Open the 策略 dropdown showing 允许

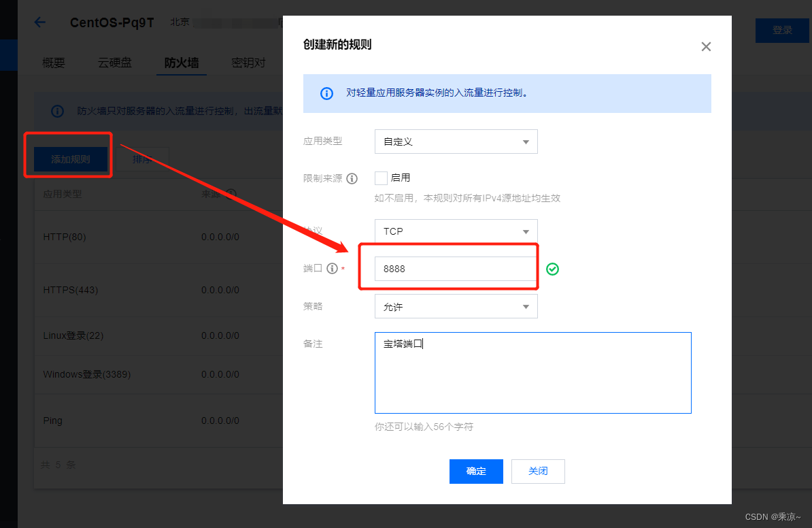[456, 306]
